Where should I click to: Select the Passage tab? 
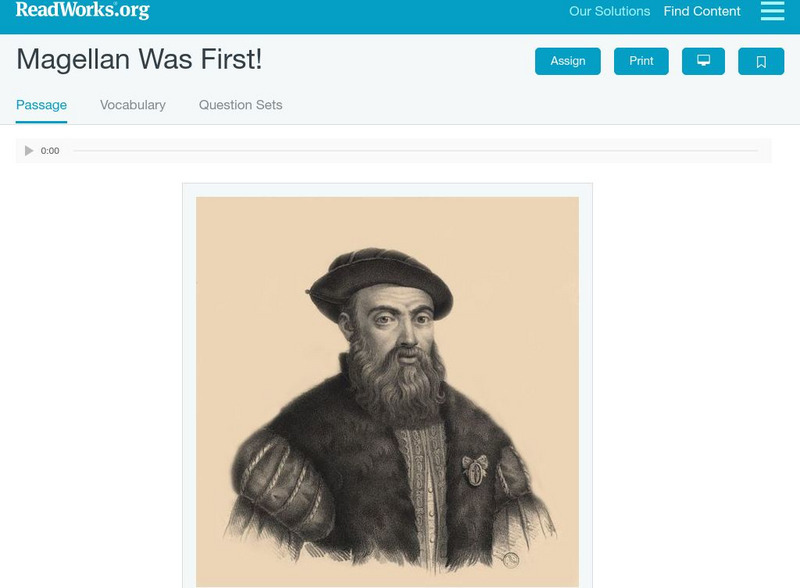(41, 105)
